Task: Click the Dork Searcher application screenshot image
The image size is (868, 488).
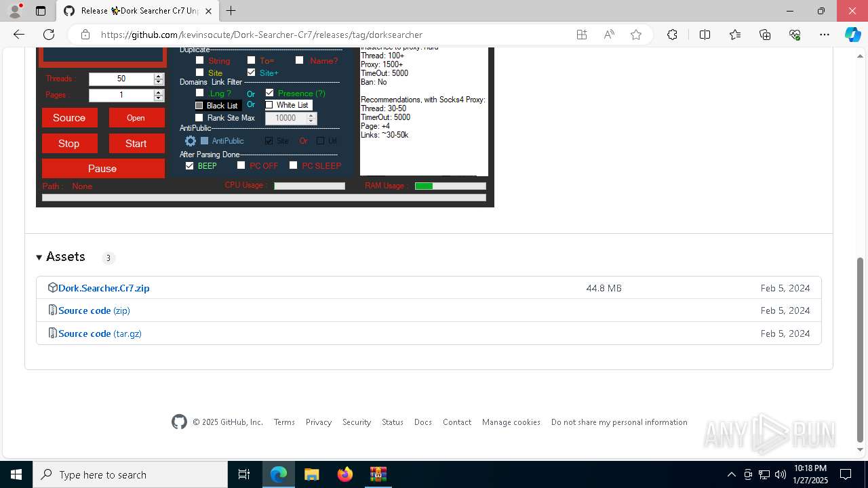Action: (265, 127)
